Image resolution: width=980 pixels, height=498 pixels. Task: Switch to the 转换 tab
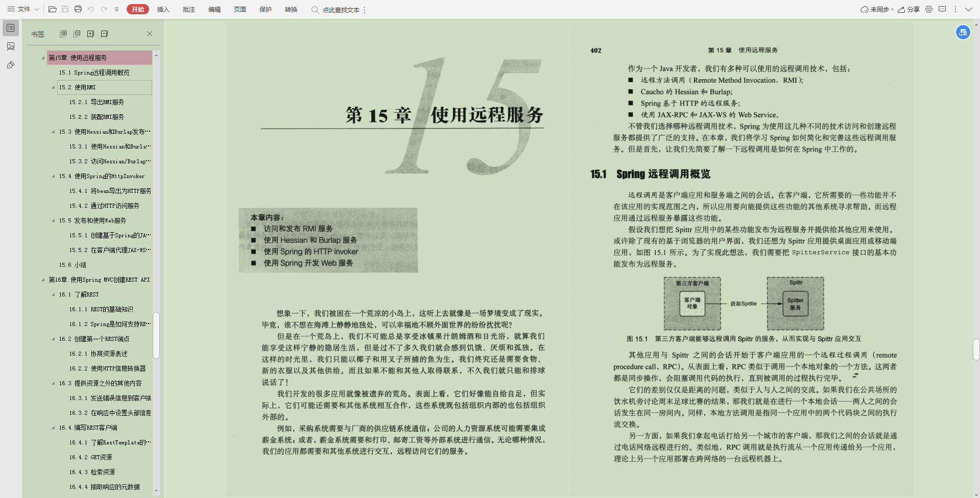tap(291, 9)
